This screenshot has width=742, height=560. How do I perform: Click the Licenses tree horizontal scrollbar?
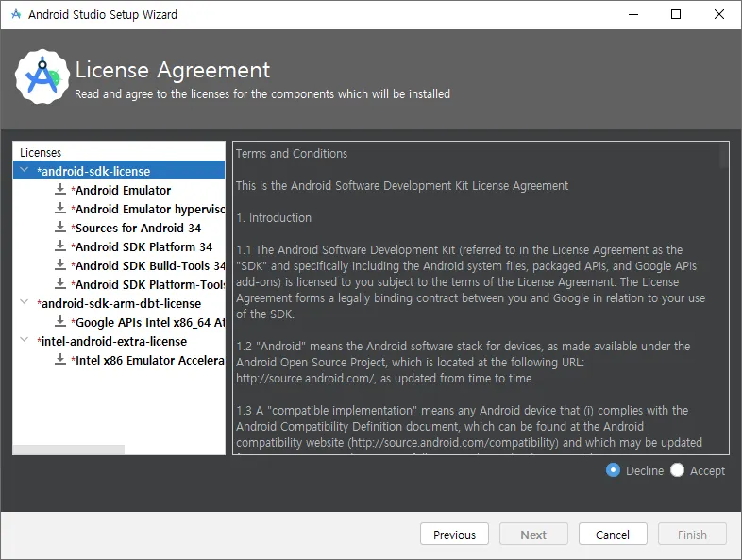point(70,450)
